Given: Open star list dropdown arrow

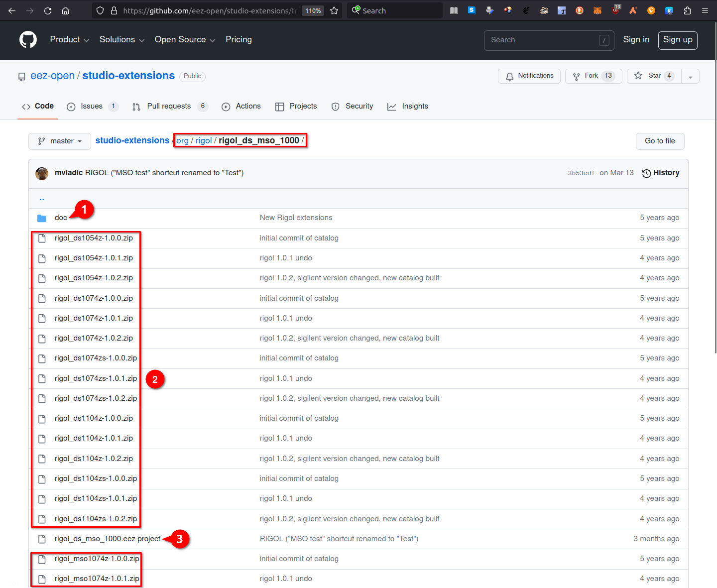Looking at the screenshot, I should tap(690, 76).
